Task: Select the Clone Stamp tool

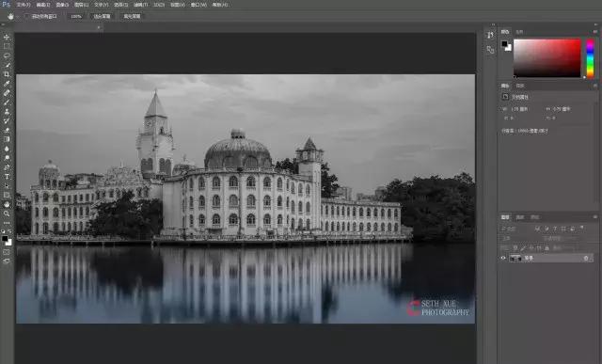Action: click(7, 111)
